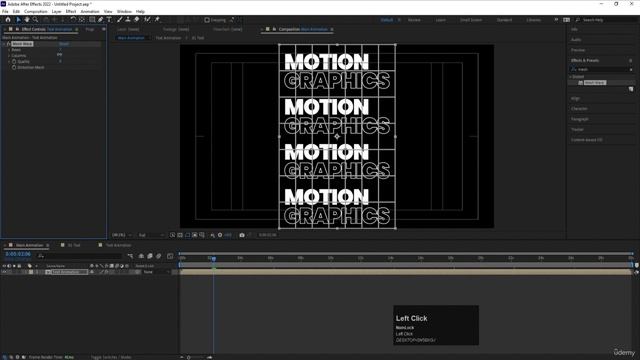Click the timeline layer search field
Viewport: 640px width, 360px height.
coord(80,256)
